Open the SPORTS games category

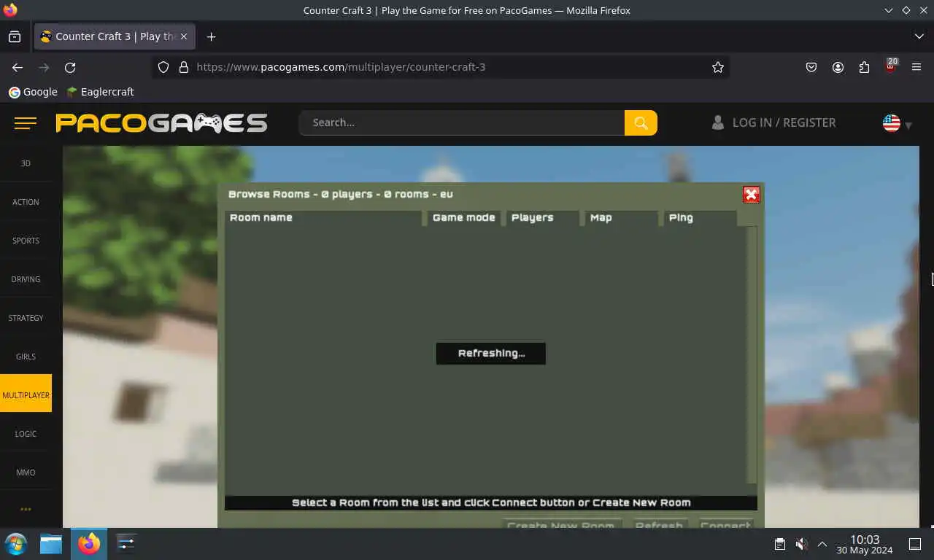pos(26,241)
